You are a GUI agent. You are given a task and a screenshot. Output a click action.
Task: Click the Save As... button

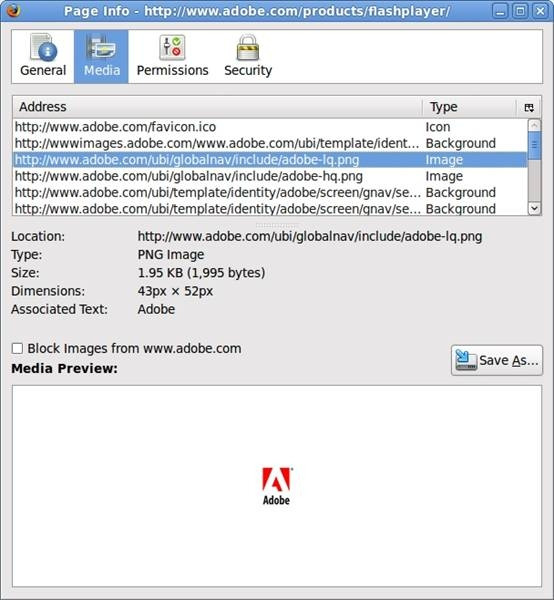coord(497,360)
